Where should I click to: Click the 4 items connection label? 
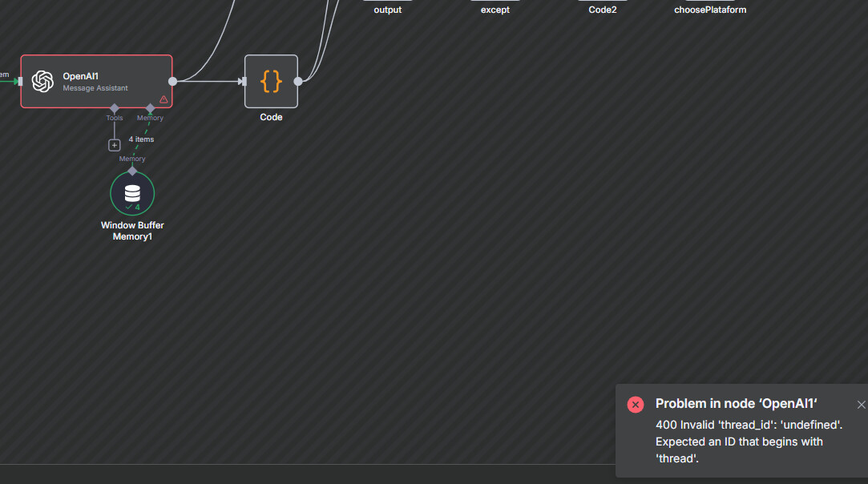click(x=141, y=139)
